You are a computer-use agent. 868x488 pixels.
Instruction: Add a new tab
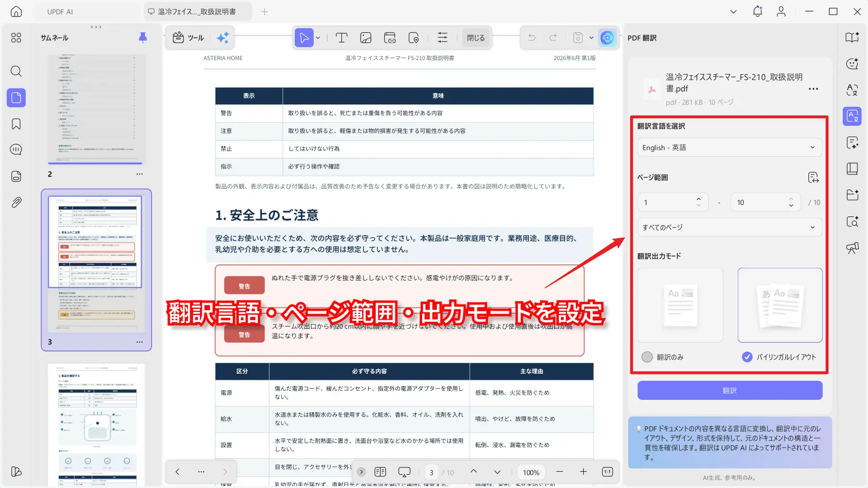265,11
